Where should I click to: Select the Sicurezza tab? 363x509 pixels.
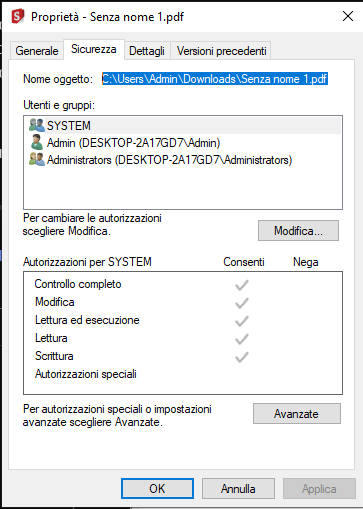click(x=94, y=49)
